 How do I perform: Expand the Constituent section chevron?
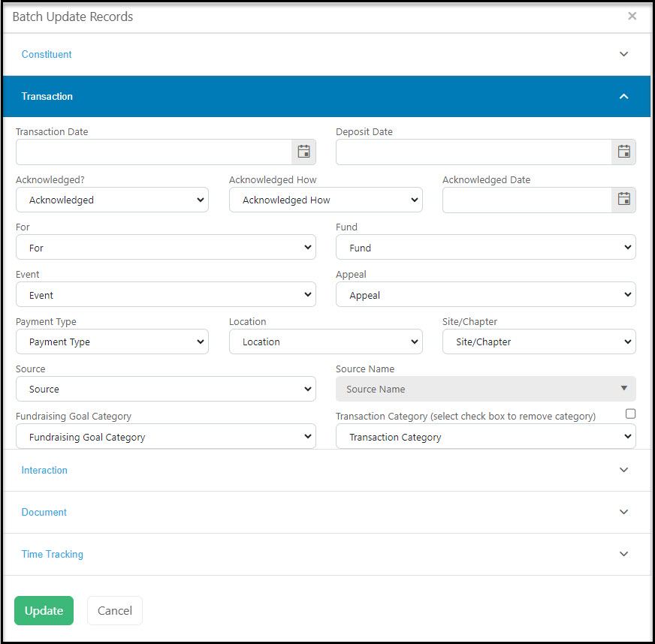(623, 54)
